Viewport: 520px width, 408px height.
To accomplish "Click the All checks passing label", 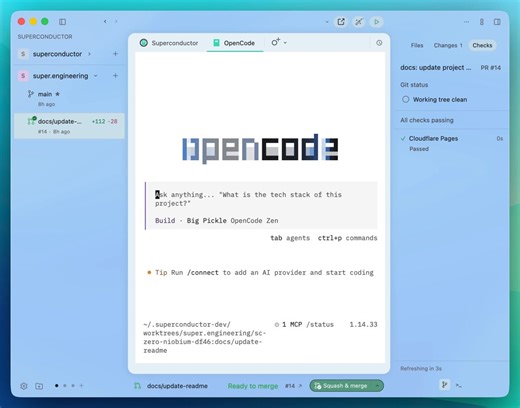I will pos(427,120).
